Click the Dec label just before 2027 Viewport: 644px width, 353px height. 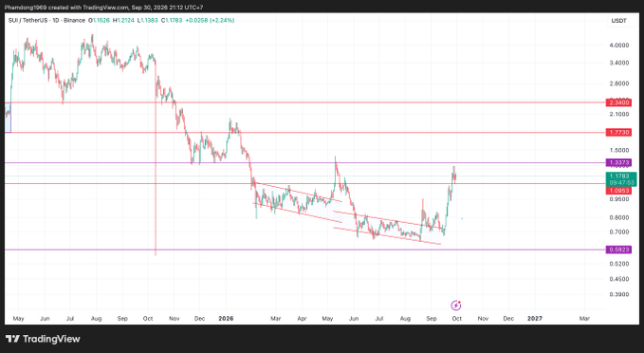(x=508, y=319)
